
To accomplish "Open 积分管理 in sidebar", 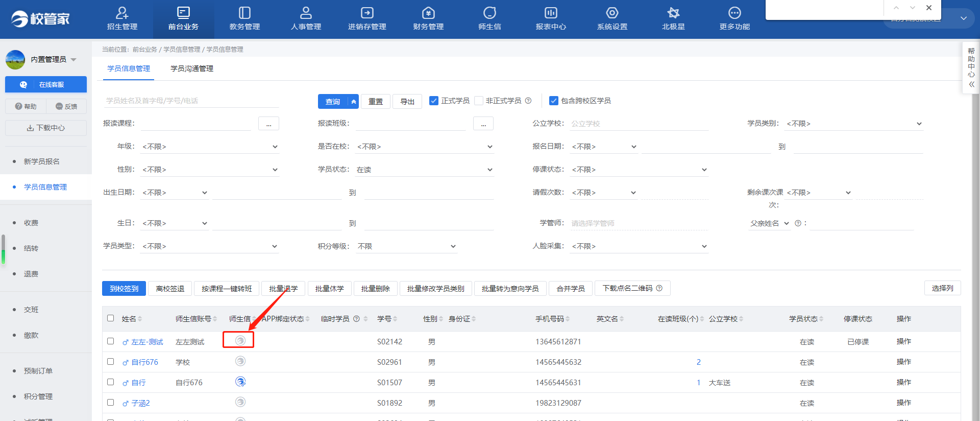I will click(38, 396).
